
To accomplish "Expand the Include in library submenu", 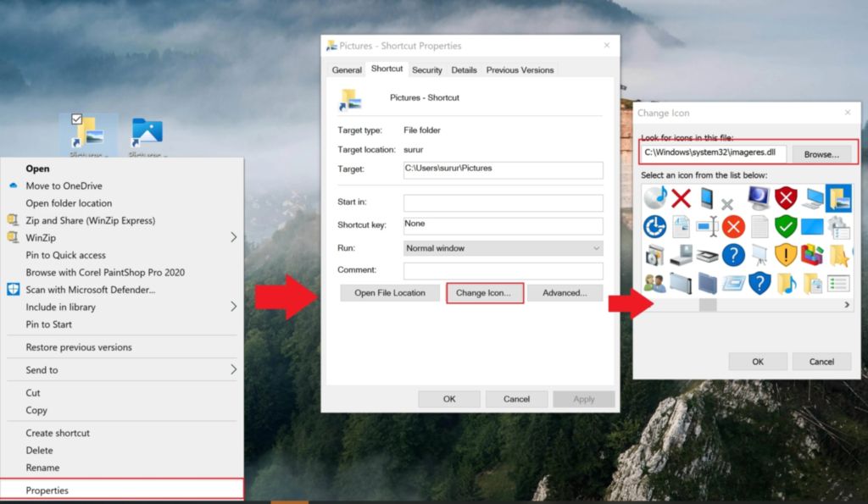I will coord(234,307).
